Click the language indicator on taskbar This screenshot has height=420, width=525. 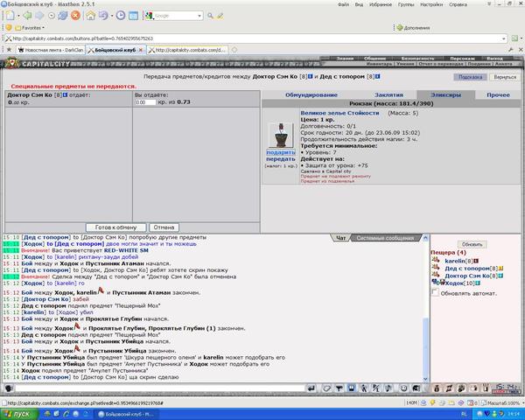coord(464,414)
